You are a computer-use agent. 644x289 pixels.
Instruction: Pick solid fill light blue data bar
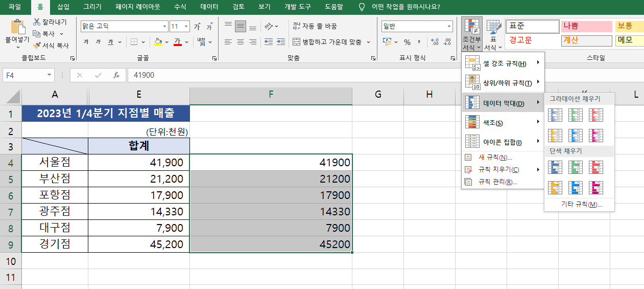(x=576, y=188)
